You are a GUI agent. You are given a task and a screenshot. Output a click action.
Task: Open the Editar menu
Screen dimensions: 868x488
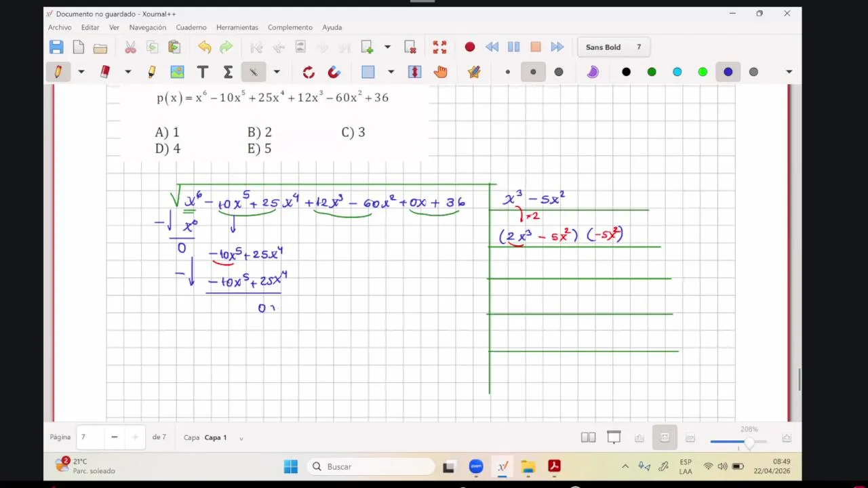point(90,27)
